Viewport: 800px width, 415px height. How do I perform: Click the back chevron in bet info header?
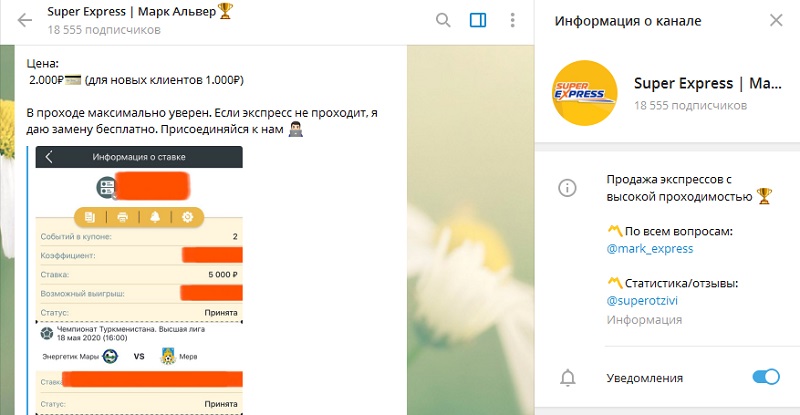coord(49,157)
